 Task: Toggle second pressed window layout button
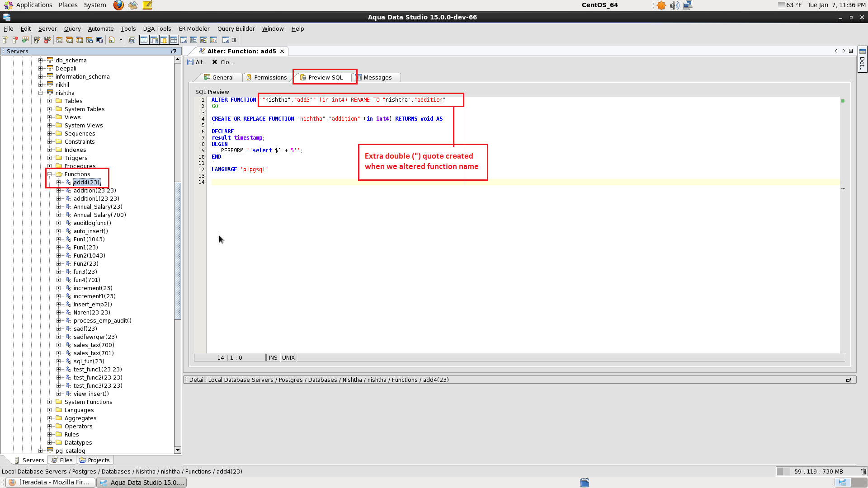pyautogui.click(x=154, y=40)
